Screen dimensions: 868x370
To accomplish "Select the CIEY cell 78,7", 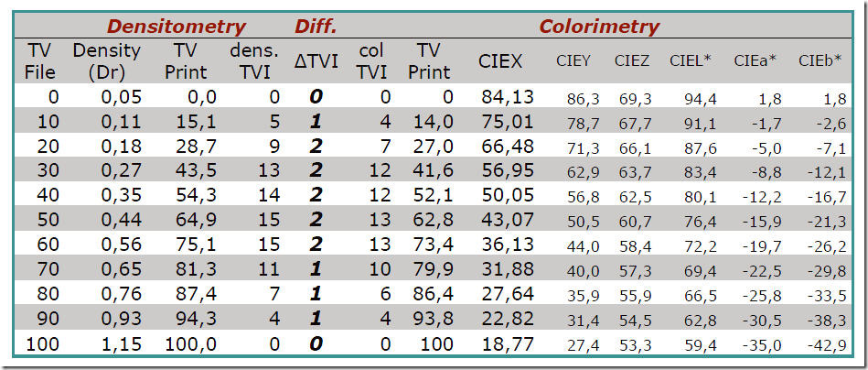I will click(x=584, y=124).
